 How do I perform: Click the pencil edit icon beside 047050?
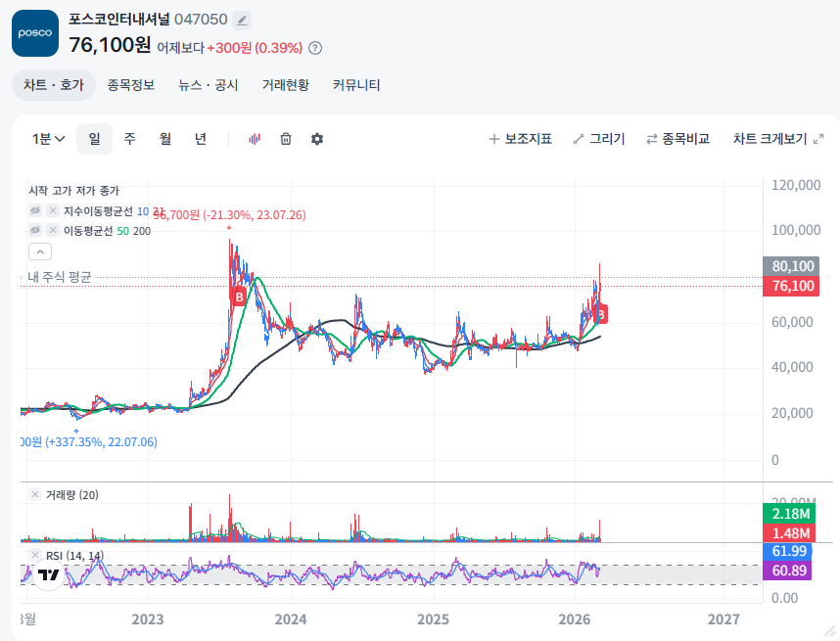242,20
